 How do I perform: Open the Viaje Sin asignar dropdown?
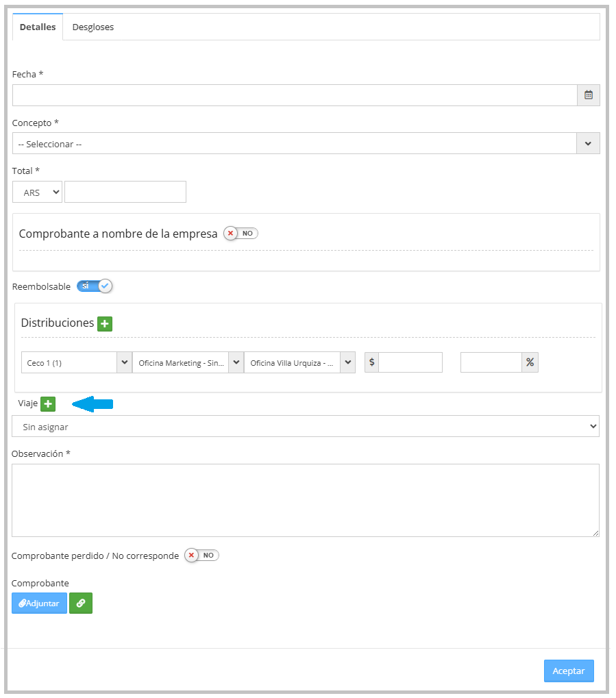305,427
